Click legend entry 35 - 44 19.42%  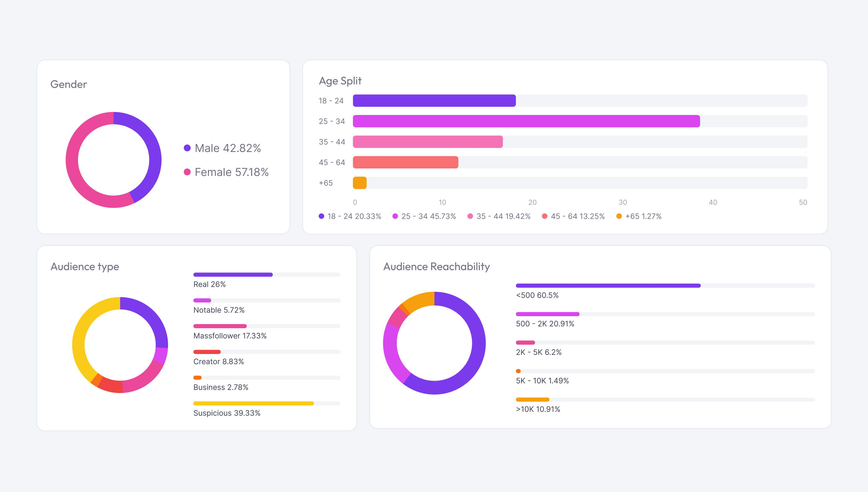499,216
